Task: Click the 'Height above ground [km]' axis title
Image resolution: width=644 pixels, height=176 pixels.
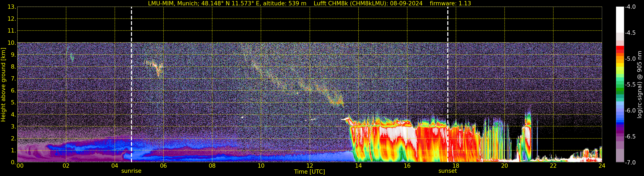Action: click(3, 85)
